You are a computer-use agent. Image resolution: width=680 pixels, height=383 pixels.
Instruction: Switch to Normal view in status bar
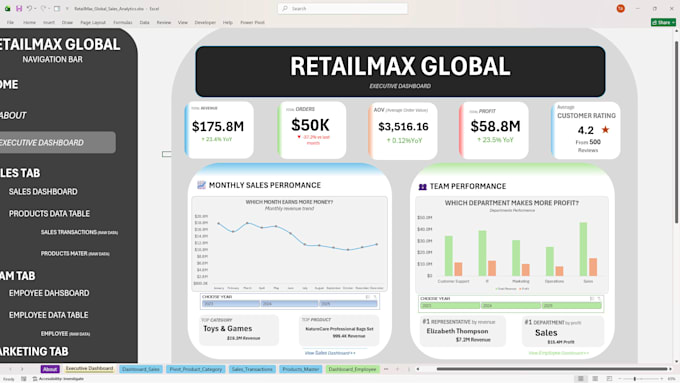[x=580, y=379]
